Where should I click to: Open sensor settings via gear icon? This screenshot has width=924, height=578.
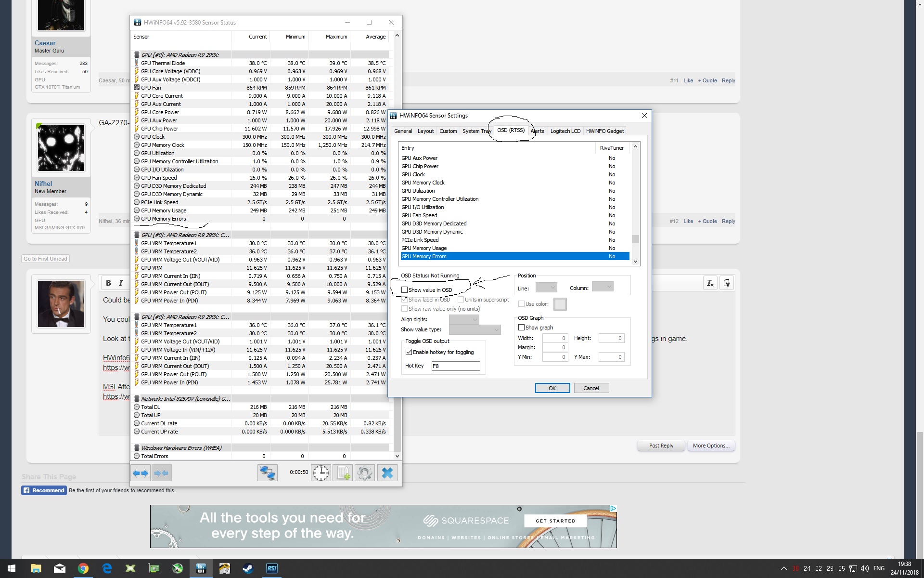pos(365,473)
